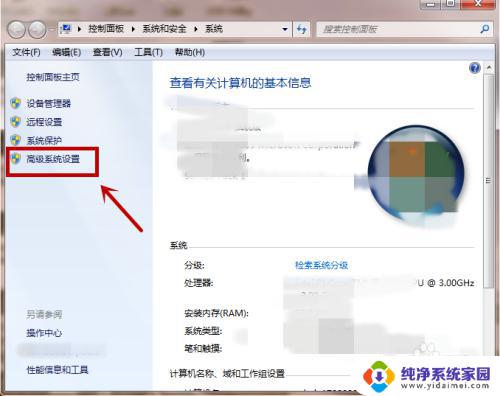Click the 查看有关计算机的基本信息 heading
This screenshot has width=500, height=396.
click(240, 83)
